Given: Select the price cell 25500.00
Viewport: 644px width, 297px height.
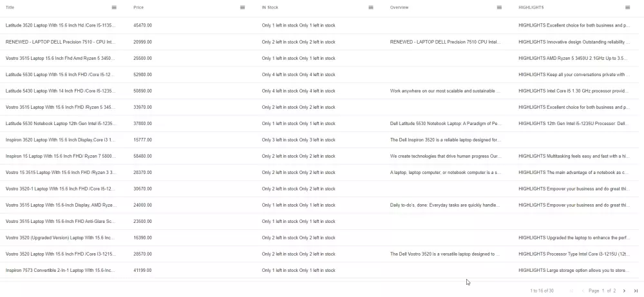Looking at the screenshot, I should (x=142, y=59).
